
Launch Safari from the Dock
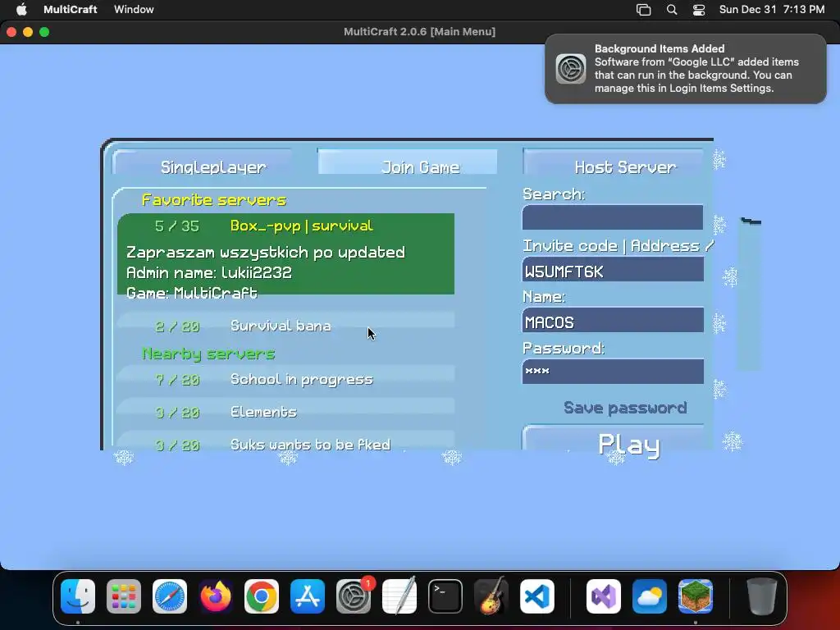click(170, 596)
